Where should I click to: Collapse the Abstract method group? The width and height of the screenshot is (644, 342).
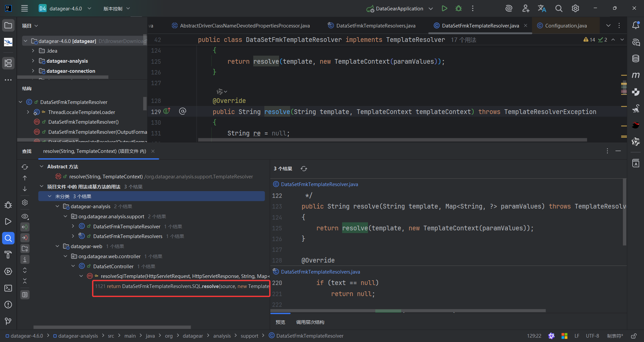point(42,166)
